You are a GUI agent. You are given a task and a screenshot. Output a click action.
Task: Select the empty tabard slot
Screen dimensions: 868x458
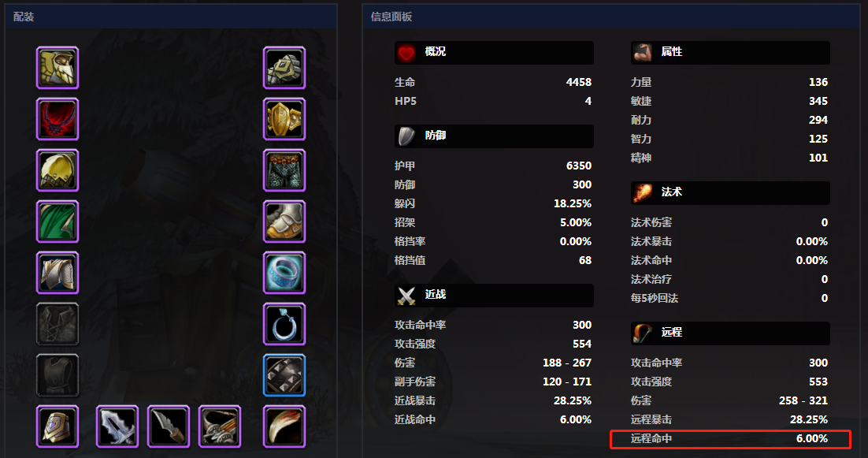point(57,375)
